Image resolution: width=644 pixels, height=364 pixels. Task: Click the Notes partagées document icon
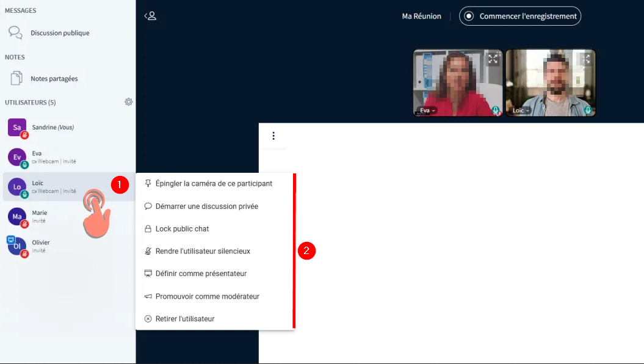16,79
